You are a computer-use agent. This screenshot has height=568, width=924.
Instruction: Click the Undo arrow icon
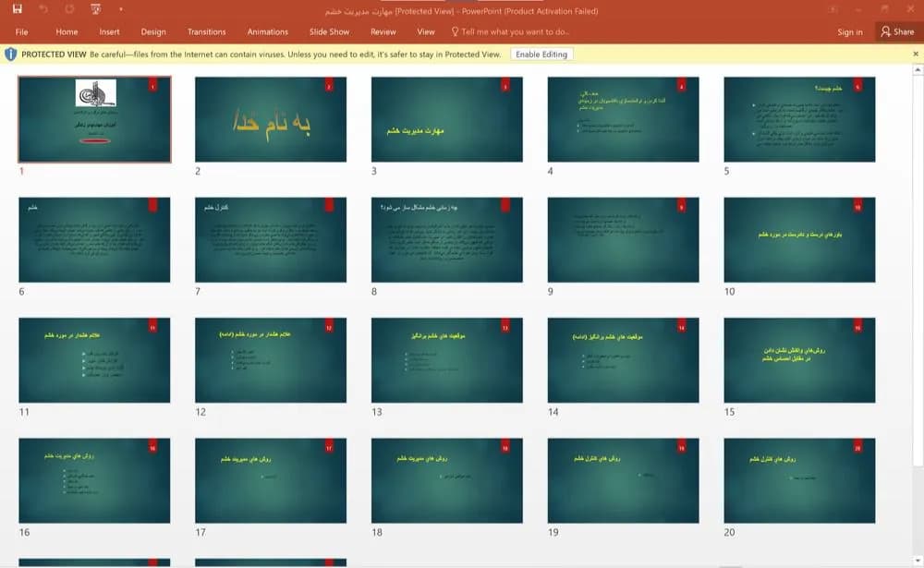43,9
